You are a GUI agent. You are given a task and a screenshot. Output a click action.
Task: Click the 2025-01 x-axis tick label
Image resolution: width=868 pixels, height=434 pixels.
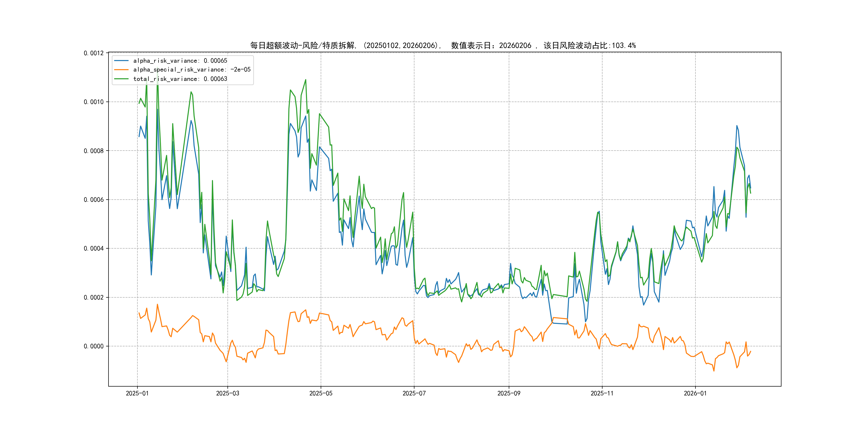point(137,393)
